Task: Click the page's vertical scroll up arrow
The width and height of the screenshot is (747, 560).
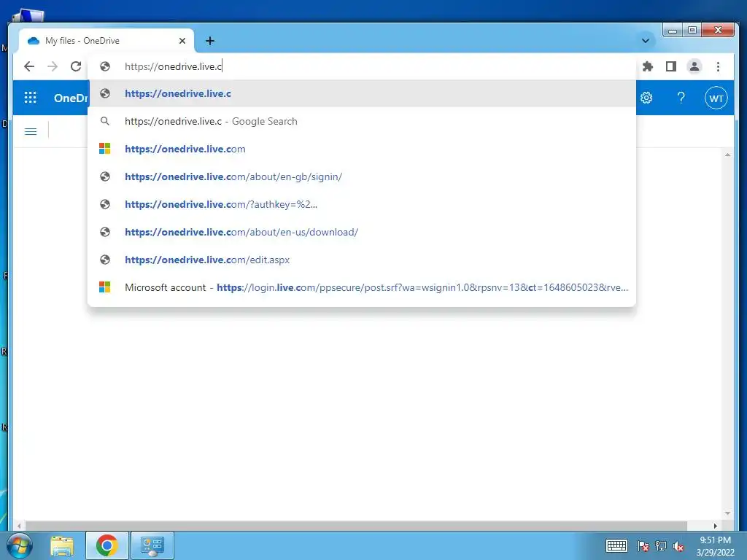Action: point(727,155)
